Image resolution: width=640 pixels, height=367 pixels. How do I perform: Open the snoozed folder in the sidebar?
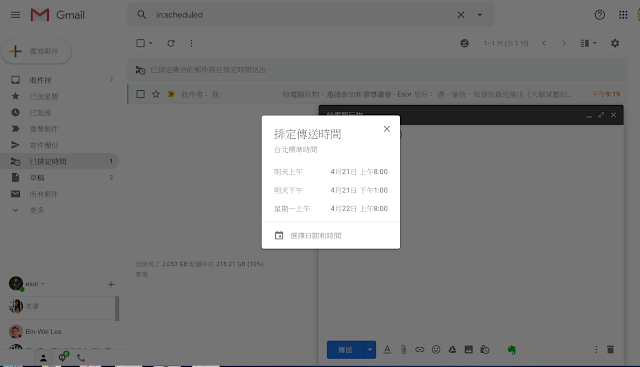[x=60, y=113]
